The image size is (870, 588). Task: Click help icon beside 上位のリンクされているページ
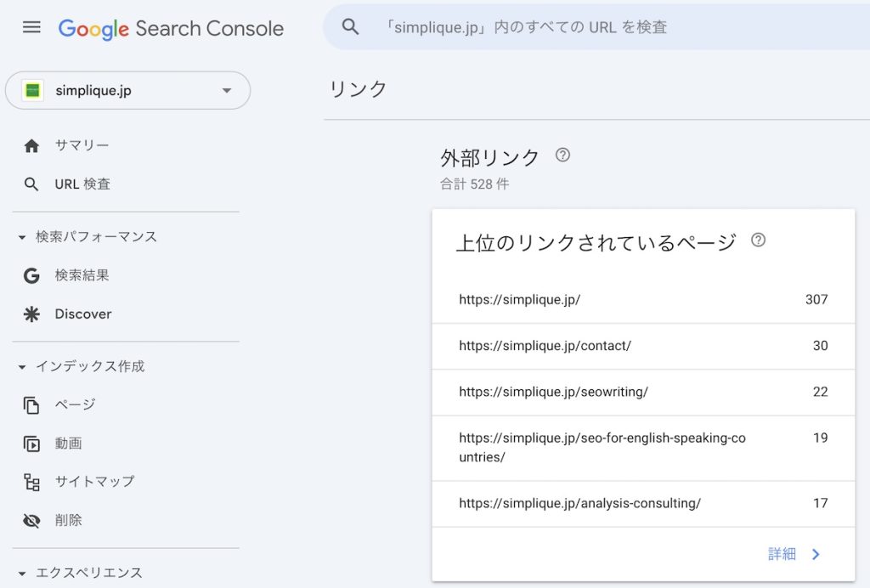coord(758,240)
